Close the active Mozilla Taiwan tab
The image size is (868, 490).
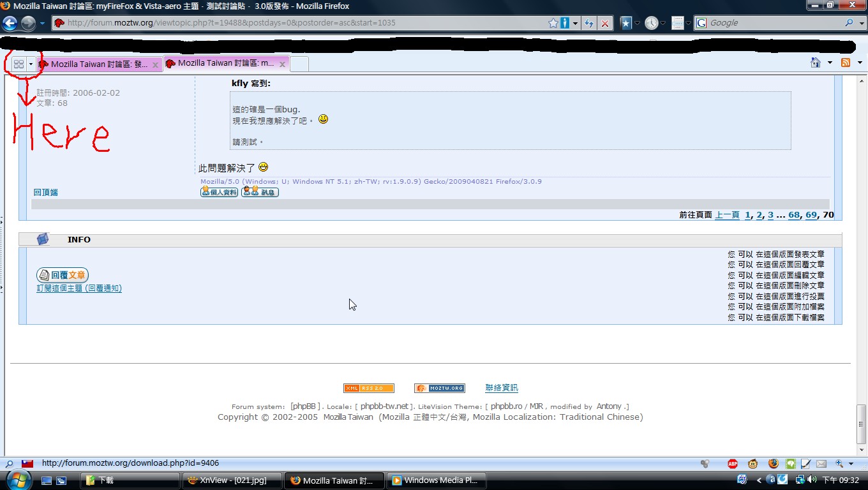[282, 64]
